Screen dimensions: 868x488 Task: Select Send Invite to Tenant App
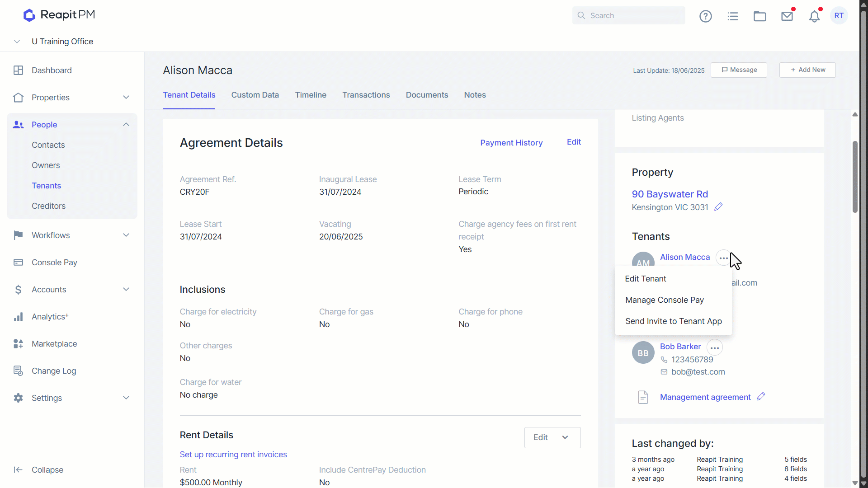click(674, 321)
